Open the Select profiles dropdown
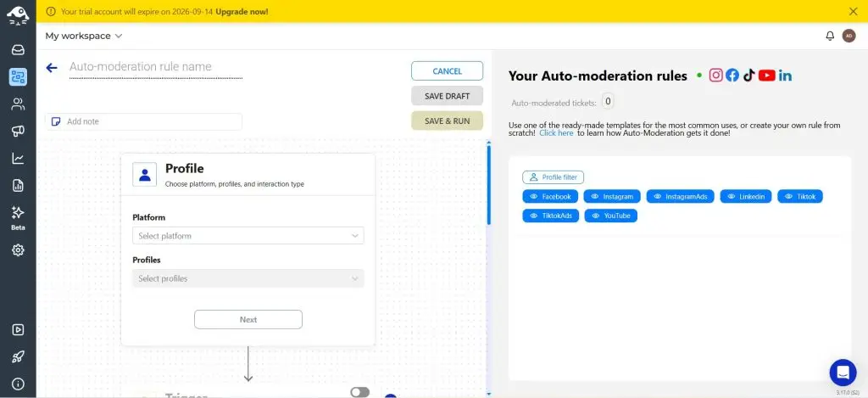This screenshot has height=398, width=868. 248,278
